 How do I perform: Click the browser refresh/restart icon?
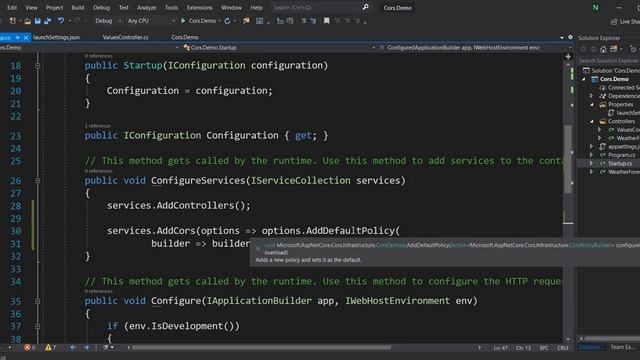point(227,21)
